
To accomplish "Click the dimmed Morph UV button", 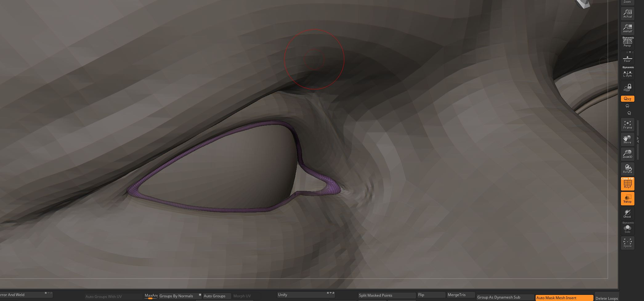I will click(242, 296).
